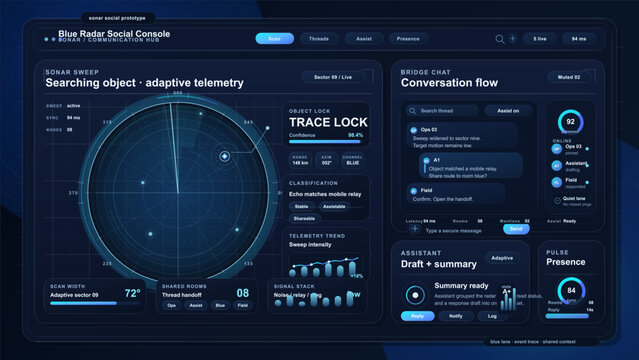
Task: Open Ops 03 avatar in Online list
Action: tap(557, 149)
